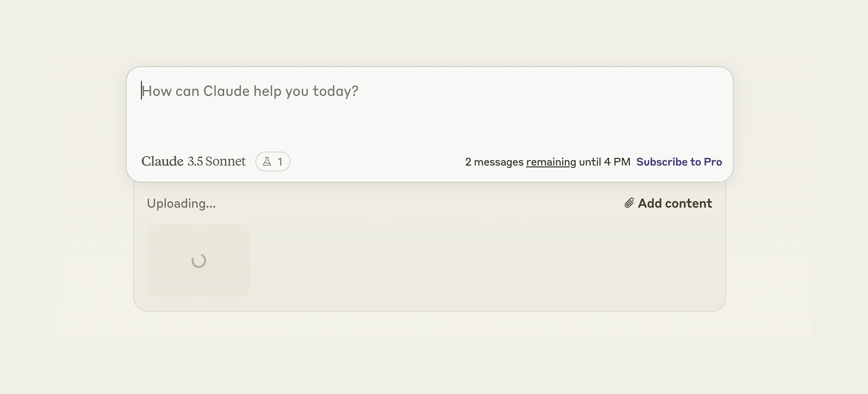
Task: Click the number 1 badge beside the flask
Action: (x=280, y=162)
